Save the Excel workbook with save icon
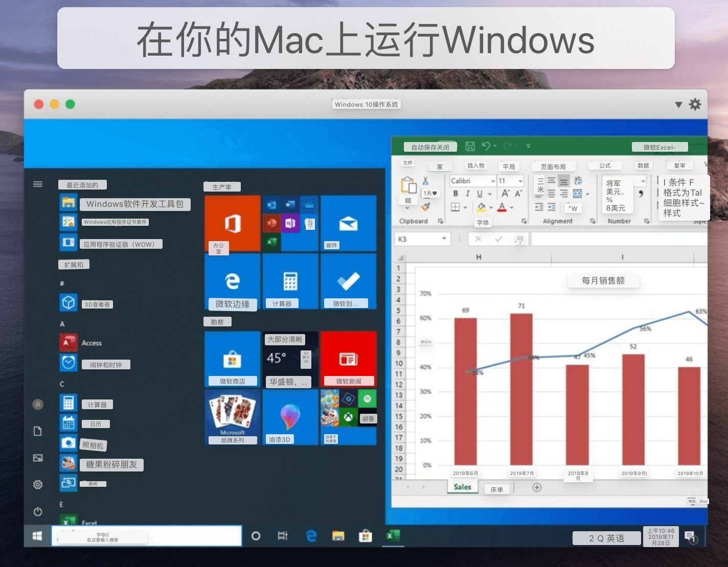 pyautogui.click(x=470, y=147)
